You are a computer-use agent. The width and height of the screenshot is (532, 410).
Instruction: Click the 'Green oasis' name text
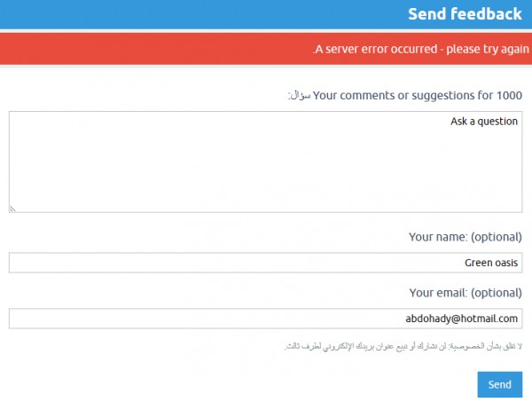point(491,263)
